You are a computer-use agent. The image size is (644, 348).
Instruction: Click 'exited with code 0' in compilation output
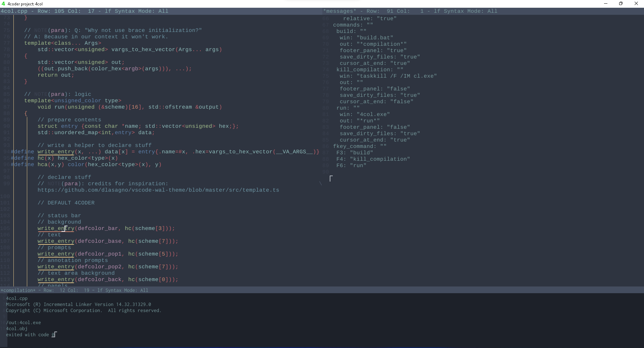(30, 335)
